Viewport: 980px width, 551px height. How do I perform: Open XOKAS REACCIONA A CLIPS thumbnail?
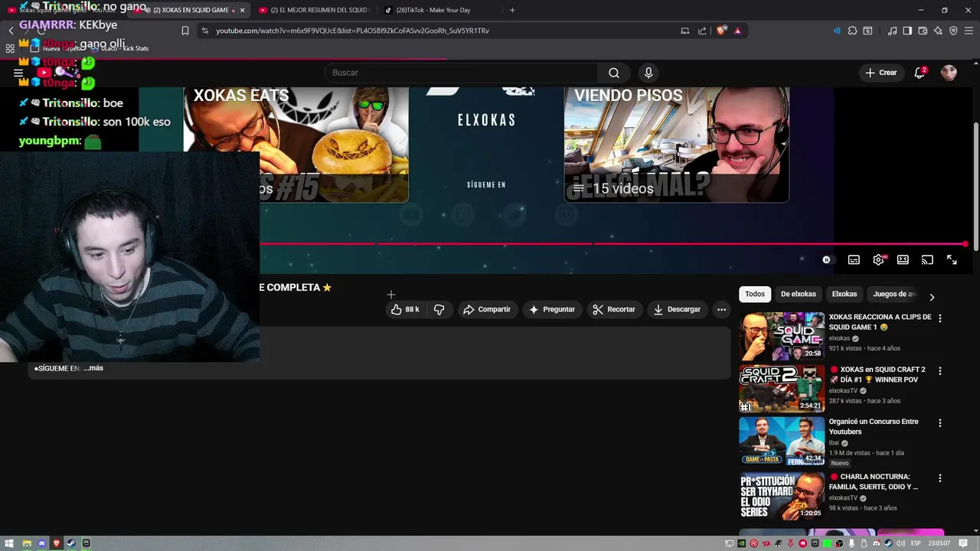(x=782, y=336)
